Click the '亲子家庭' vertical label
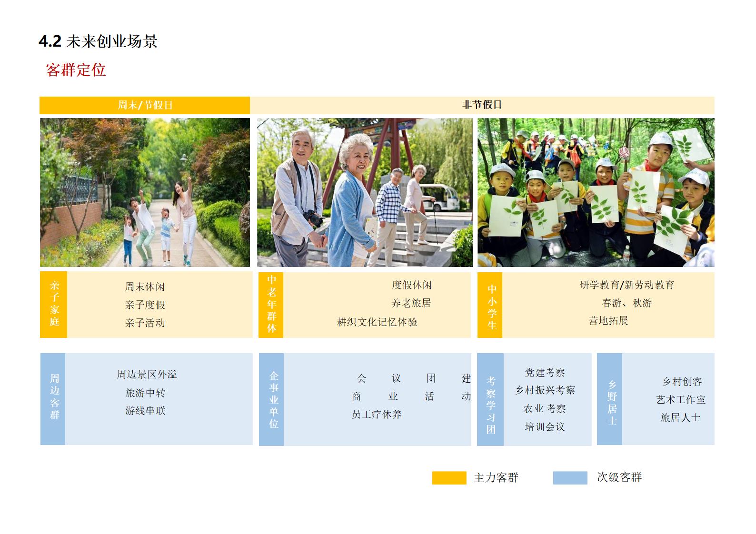The image size is (756, 534). pos(54,305)
